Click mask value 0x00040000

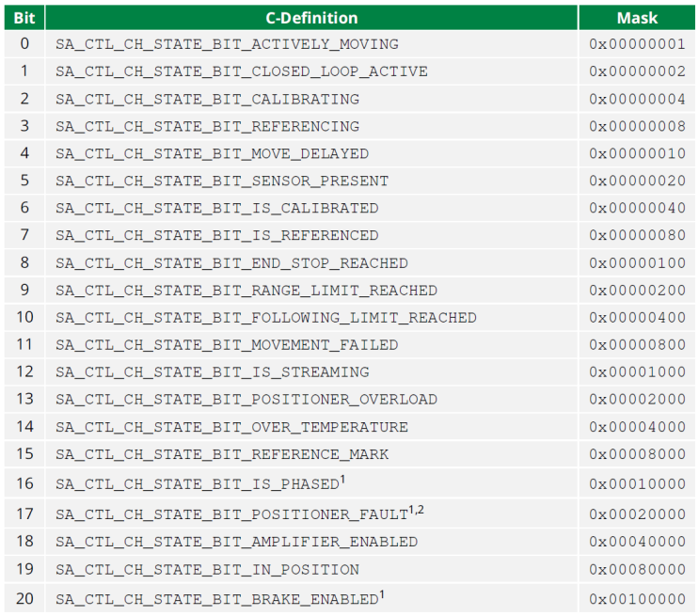tap(637, 541)
